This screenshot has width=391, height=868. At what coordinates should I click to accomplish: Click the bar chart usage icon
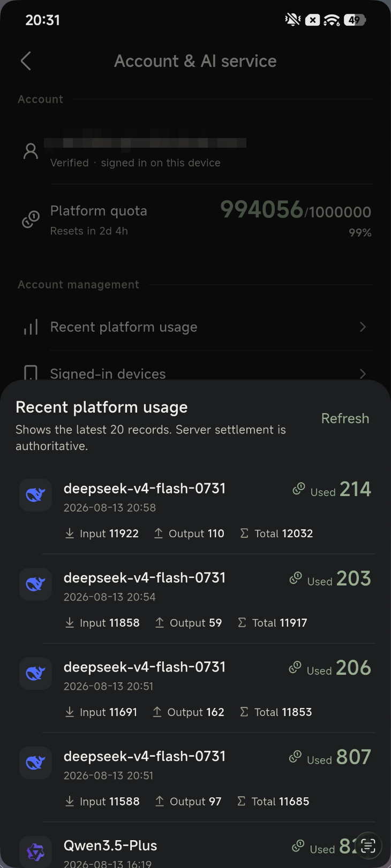click(31, 327)
